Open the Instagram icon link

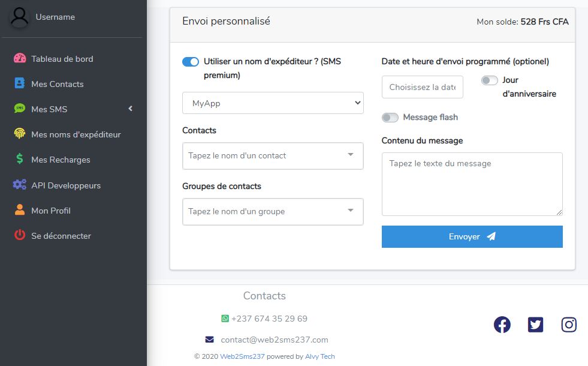[x=569, y=325]
